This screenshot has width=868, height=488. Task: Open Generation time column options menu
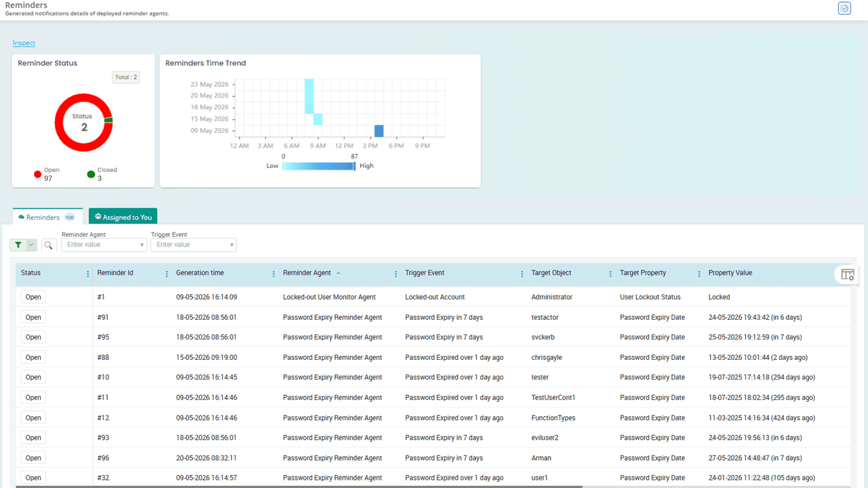tap(274, 274)
